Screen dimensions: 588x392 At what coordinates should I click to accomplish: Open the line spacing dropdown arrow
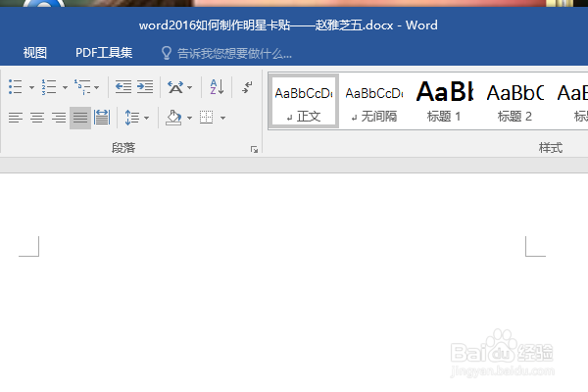pyautogui.click(x=146, y=118)
